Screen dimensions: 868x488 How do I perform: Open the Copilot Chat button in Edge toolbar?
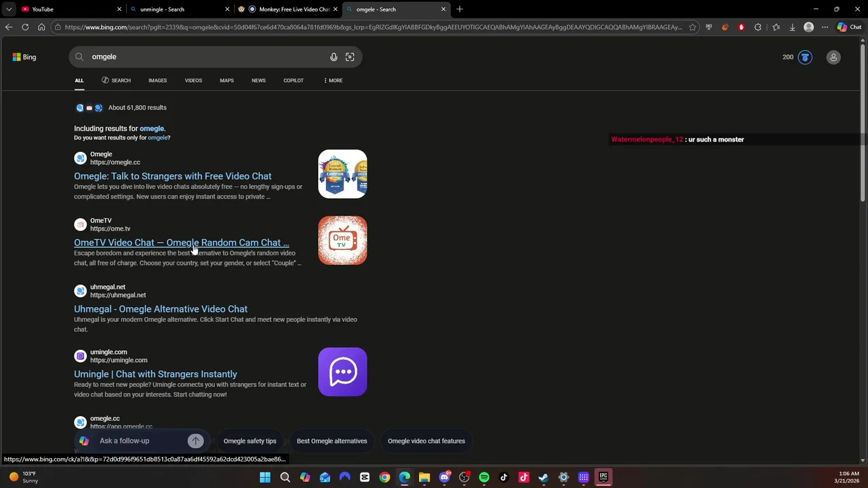[x=849, y=27]
